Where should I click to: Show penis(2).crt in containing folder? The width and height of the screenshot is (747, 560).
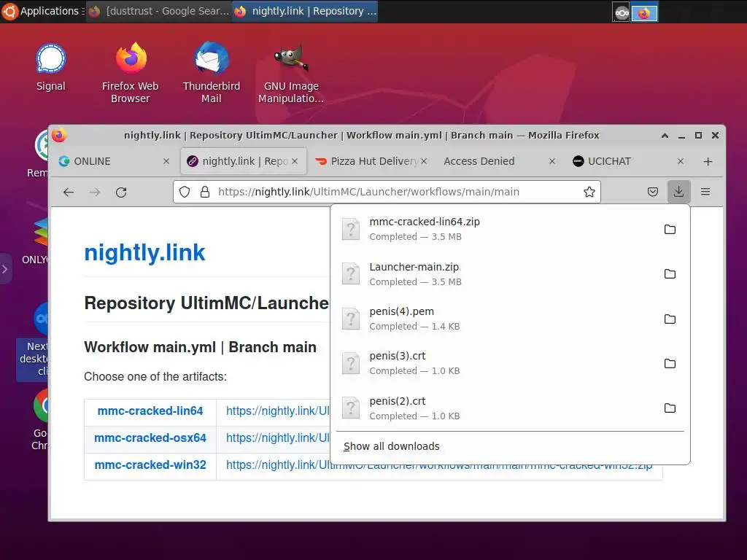coord(670,408)
